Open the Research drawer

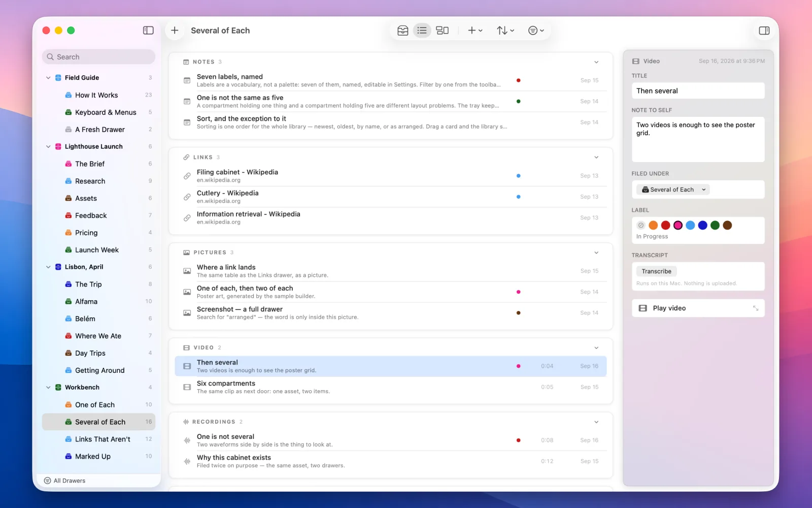pyautogui.click(x=98, y=181)
